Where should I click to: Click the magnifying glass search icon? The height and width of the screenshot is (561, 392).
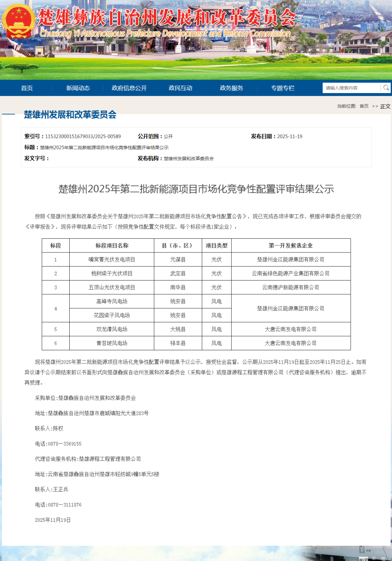[x=385, y=88]
